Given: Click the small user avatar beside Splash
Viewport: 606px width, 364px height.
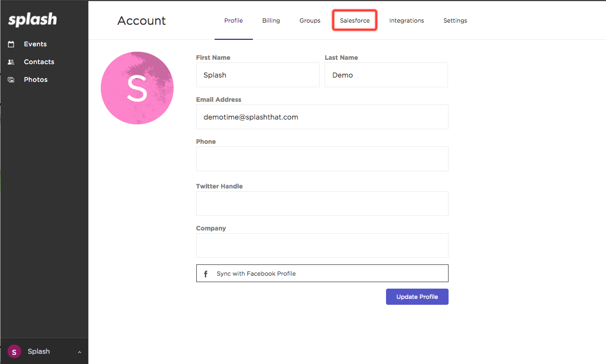Looking at the screenshot, I should (15, 352).
